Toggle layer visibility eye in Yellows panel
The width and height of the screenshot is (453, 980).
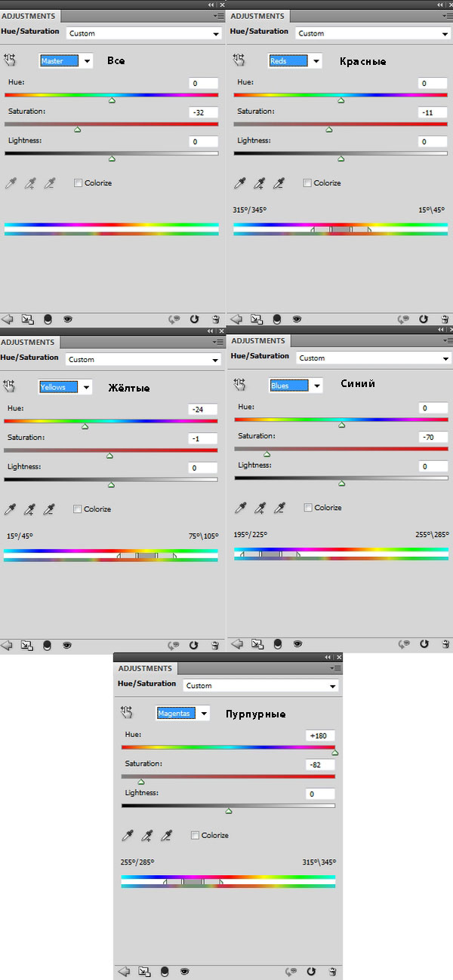(x=67, y=645)
